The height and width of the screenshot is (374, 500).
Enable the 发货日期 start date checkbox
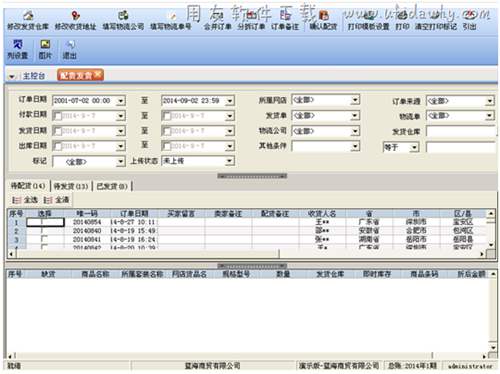58,131
